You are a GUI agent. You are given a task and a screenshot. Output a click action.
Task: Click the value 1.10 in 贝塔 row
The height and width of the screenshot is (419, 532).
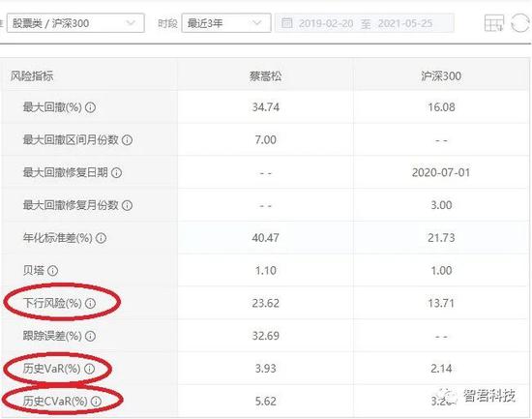pyautogui.click(x=265, y=271)
